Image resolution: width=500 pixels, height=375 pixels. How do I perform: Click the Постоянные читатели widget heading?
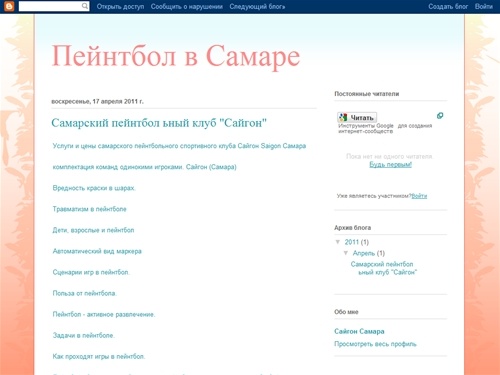click(367, 94)
